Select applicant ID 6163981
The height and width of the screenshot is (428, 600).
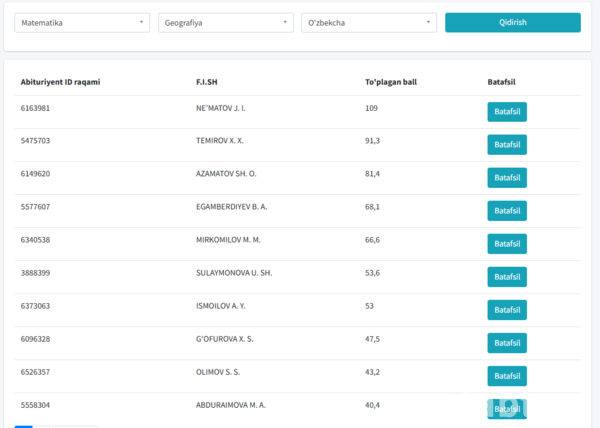[x=35, y=108]
